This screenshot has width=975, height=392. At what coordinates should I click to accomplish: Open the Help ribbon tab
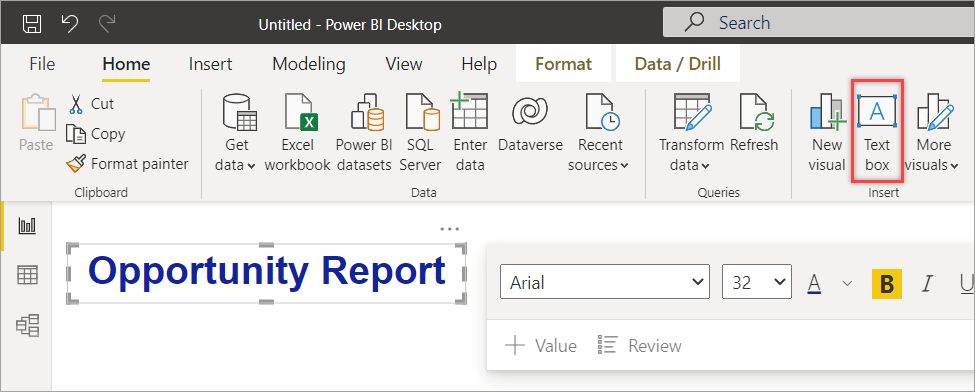[479, 64]
